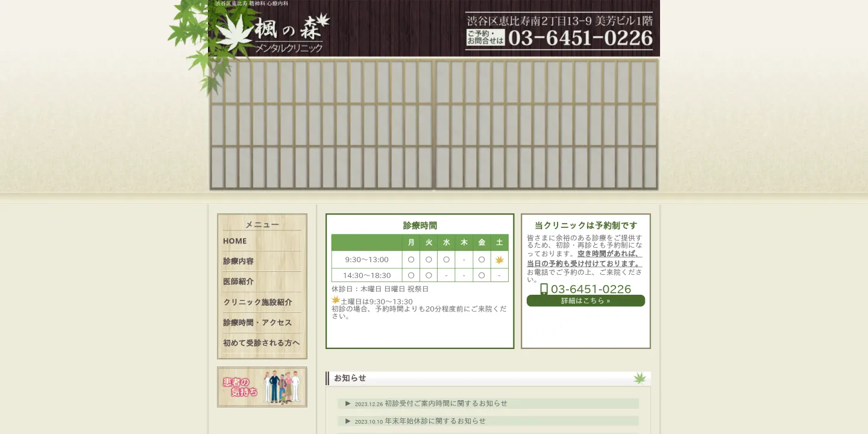868x434 pixels.
Task: Click the 詳細はこちら button
Action: tap(585, 300)
